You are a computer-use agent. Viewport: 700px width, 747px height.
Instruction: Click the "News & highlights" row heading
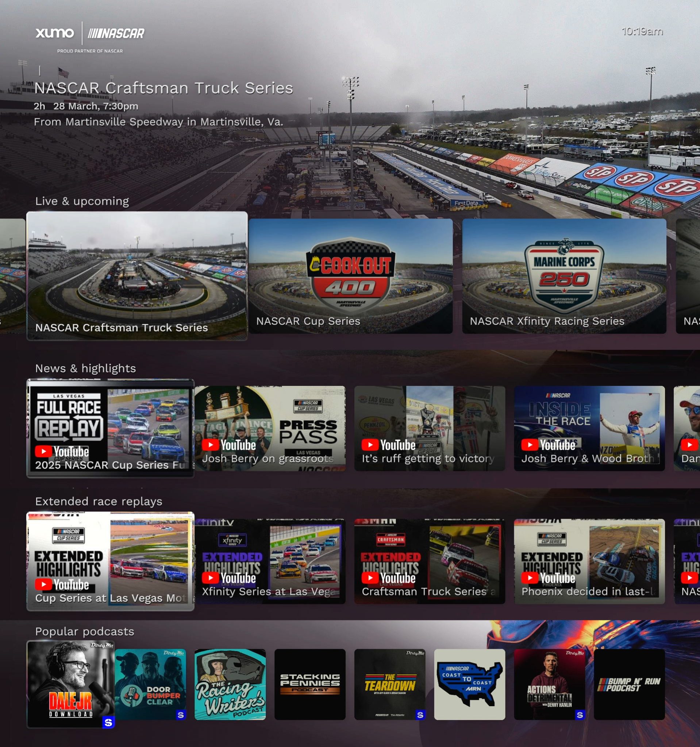tap(85, 368)
